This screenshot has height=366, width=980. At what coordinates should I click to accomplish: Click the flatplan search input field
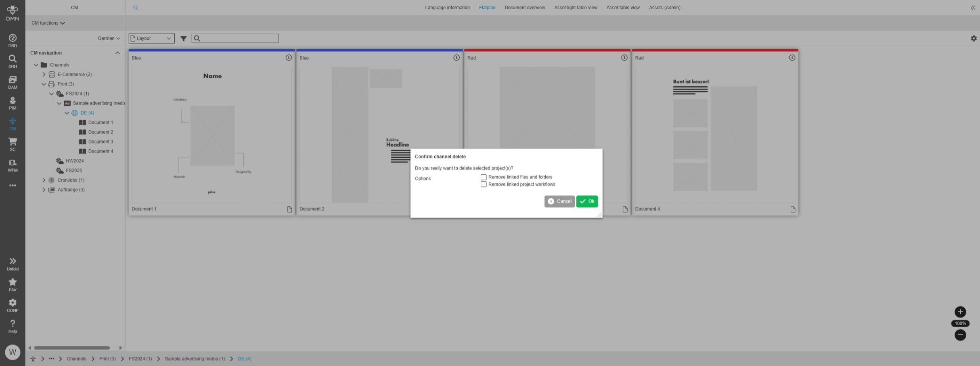(235, 38)
